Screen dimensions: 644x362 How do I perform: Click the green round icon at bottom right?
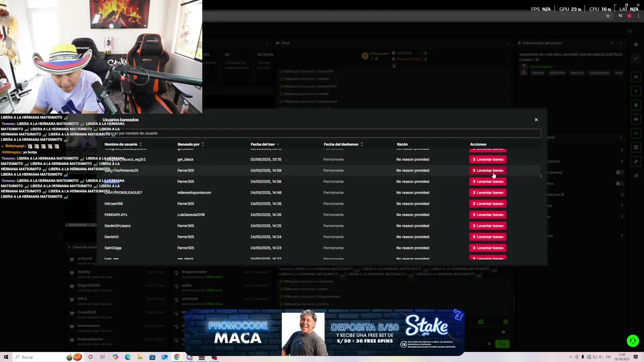[x=632, y=341]
